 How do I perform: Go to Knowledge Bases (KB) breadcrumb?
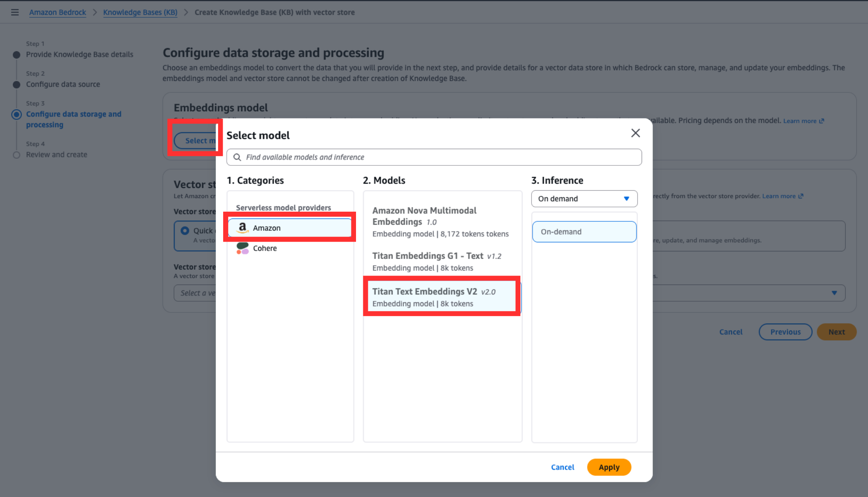tap(140, 12)
